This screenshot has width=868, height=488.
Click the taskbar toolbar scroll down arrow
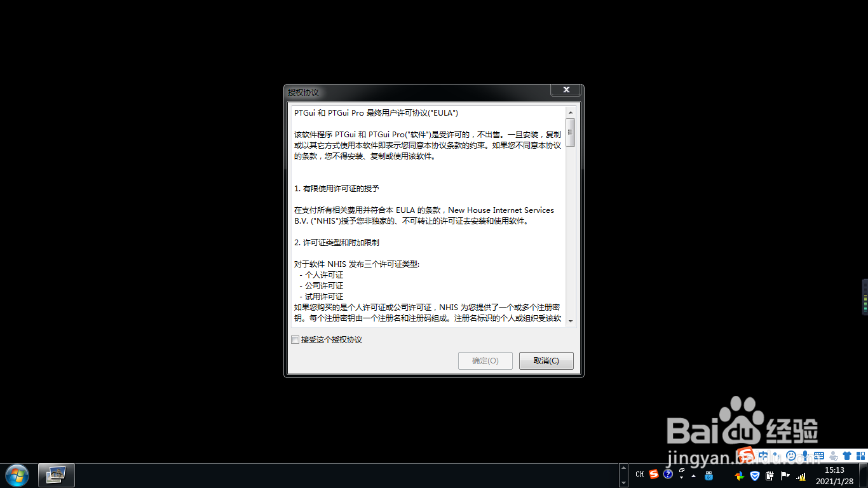coord(623,482)
